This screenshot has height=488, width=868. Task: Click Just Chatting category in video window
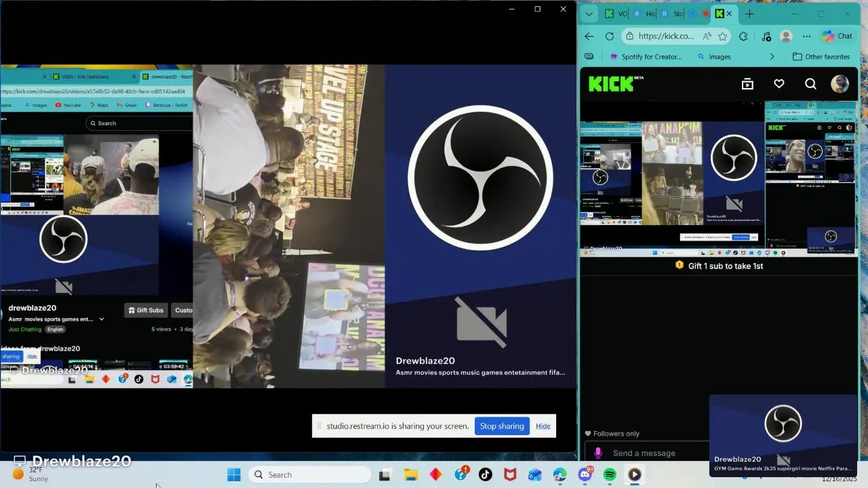point(25,329)
